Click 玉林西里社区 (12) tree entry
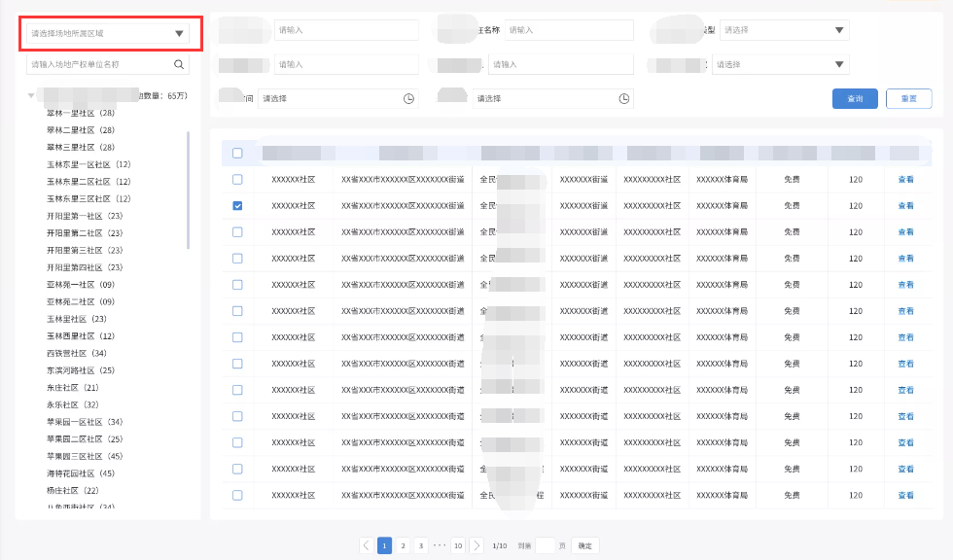Image resolution: width=953 pixels, height=560 pixels. pos(81,335)
